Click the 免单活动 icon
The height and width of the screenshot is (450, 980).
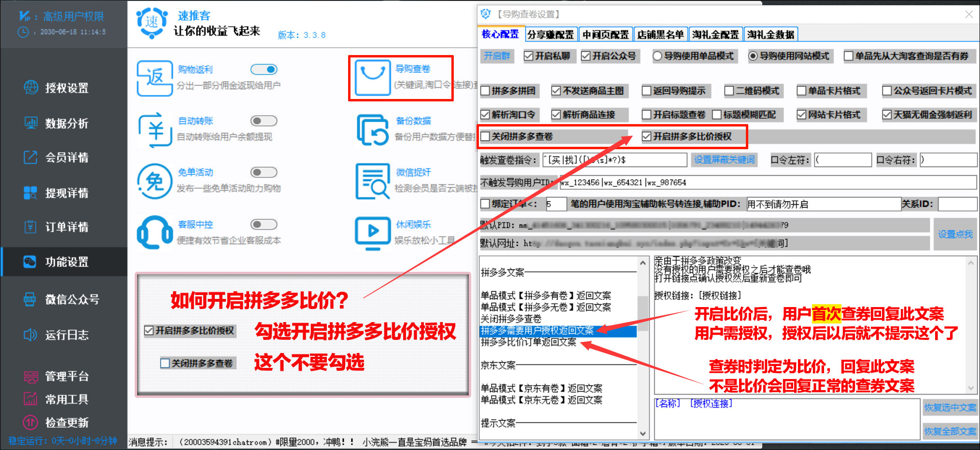pyautogui.click(x=154, y=182)
